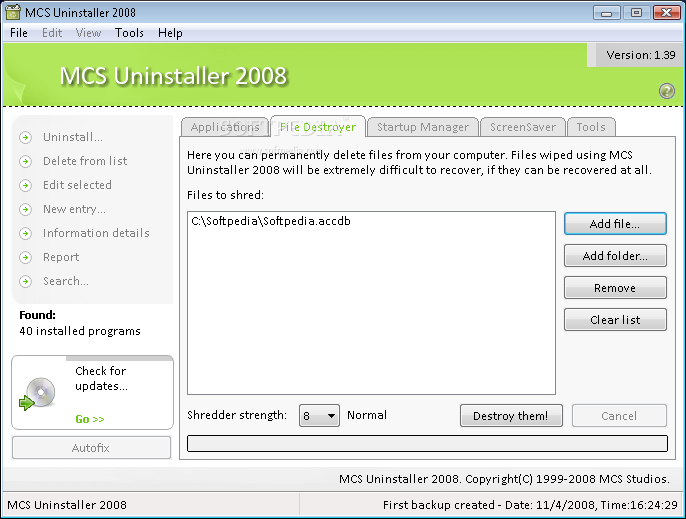Click the Add folder... button
686x519 pixels.
tap(615, 256)
